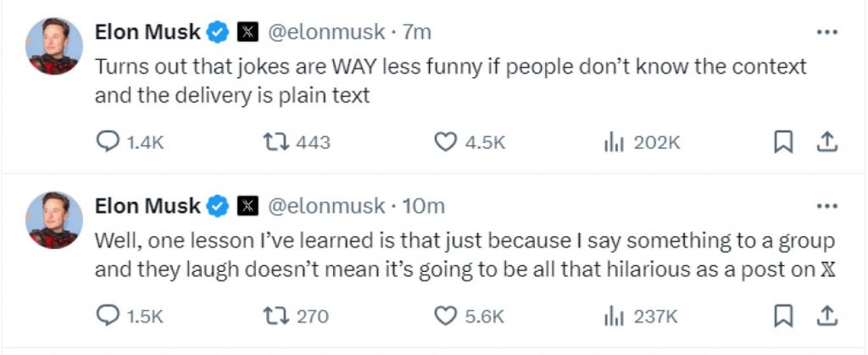868x355 pixels.
Task: Open more options for the 7m-old post
Action: [826, 33]
